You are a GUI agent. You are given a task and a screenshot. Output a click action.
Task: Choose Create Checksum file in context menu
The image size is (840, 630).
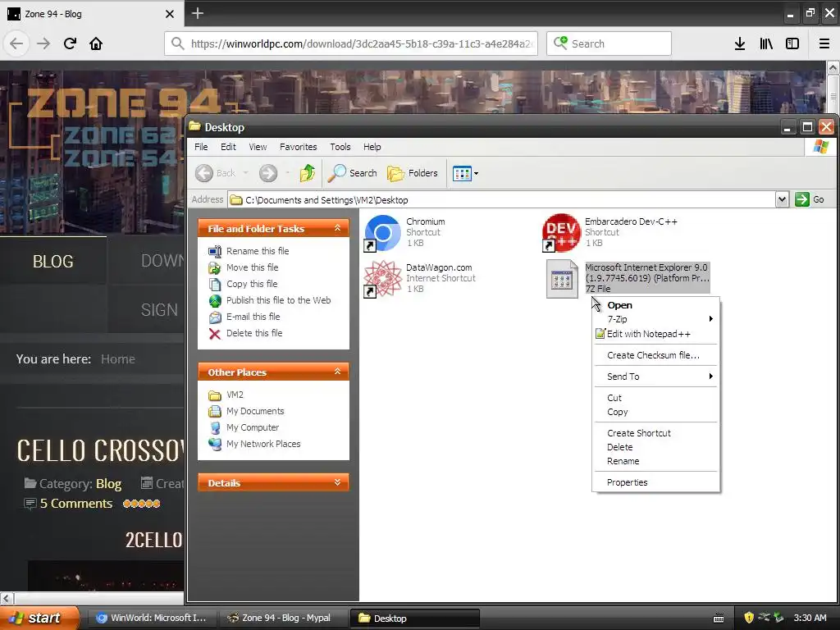tap(655, 355)
